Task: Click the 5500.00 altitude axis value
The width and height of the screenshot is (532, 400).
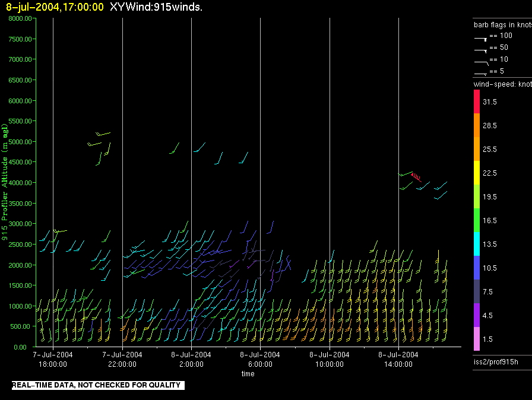Action: pyautogui.click(x=20, y=121)
